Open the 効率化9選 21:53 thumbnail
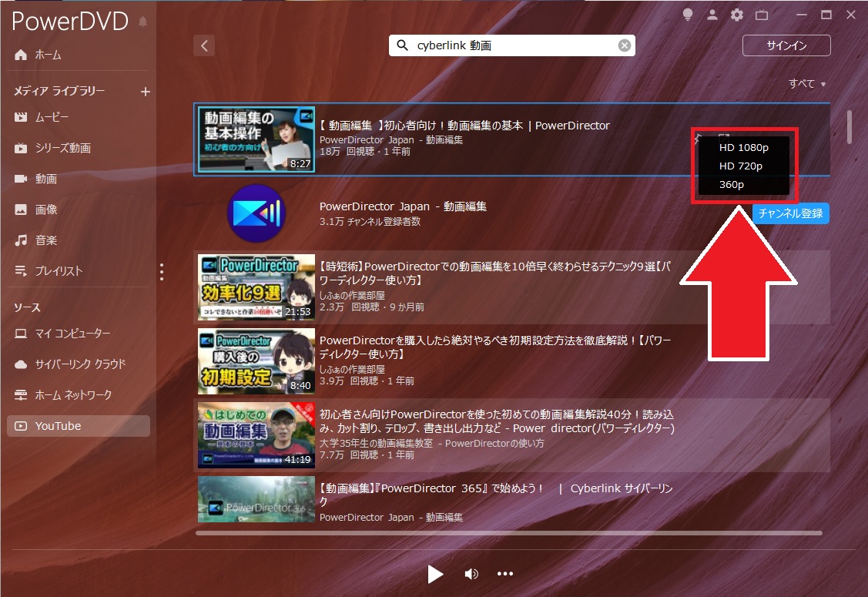 tap(256, 287)
